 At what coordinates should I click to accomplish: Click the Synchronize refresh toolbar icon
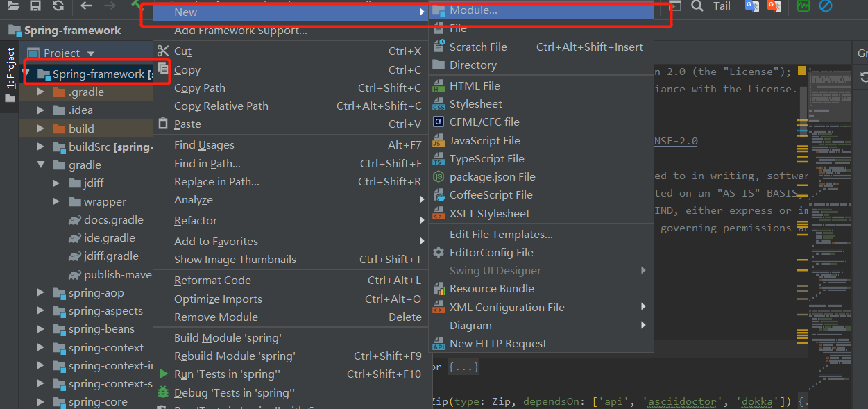[x=58, y=6]
